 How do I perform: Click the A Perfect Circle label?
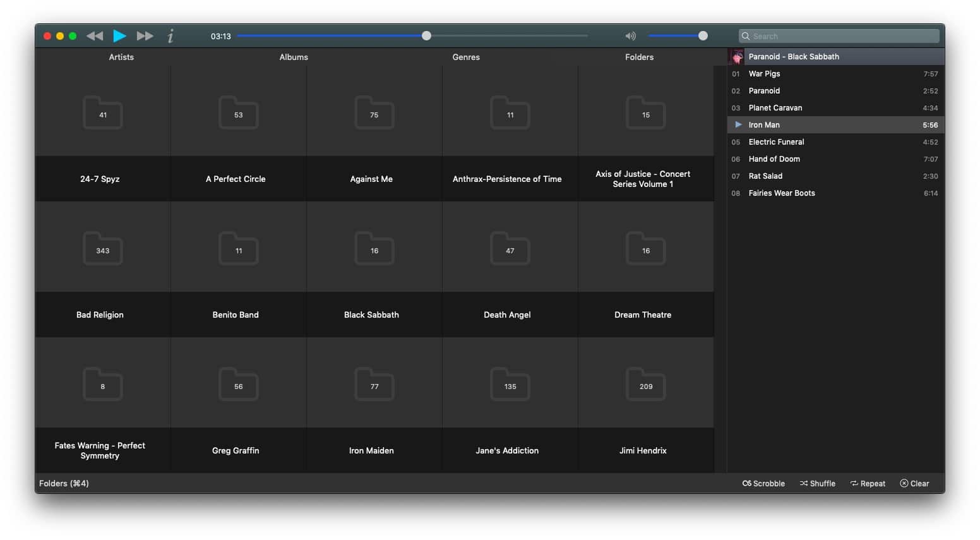(x=236, y=179)
